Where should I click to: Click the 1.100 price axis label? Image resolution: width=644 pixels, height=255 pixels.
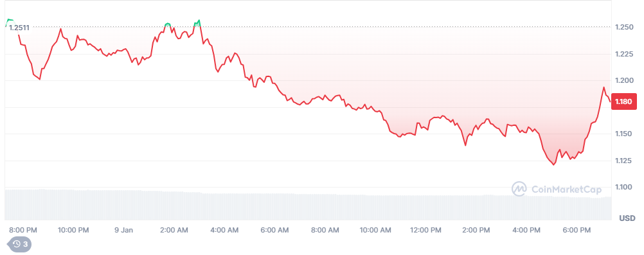pos(623,188)
